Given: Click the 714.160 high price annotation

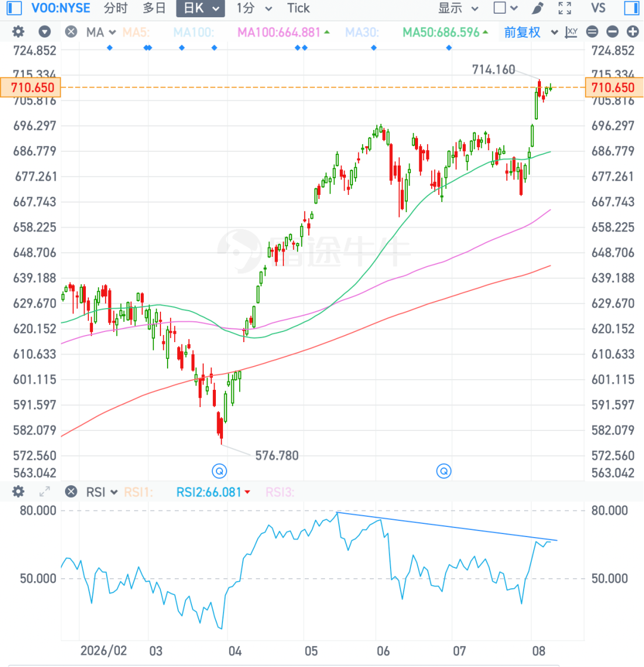Looking at the screenshot, I should coord(493,69).
